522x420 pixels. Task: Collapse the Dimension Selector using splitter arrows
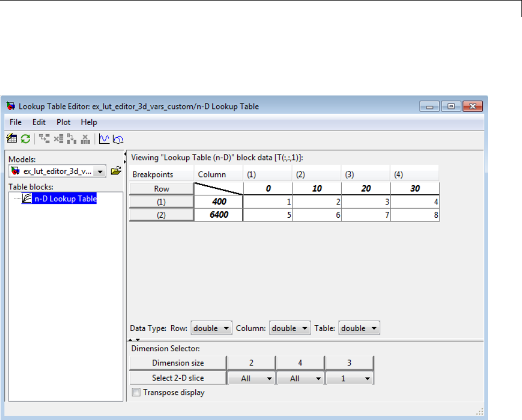pyautogui.click(x=138, y=340)
